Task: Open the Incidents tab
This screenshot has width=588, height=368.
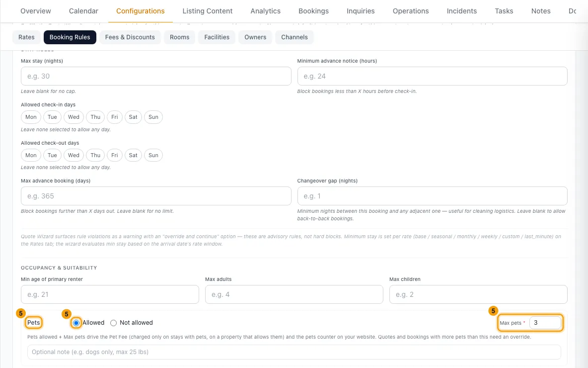Action: coord(462,11)
